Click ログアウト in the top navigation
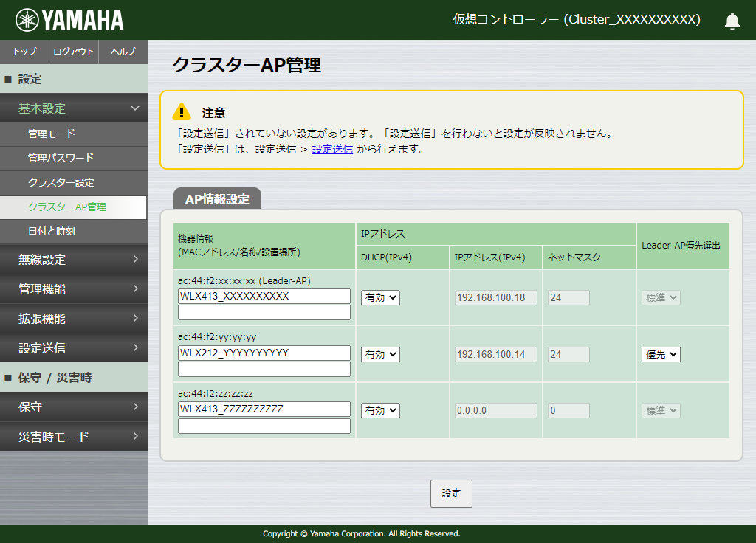Viewport: 756px width, 543px height. [x=73, y=52]
